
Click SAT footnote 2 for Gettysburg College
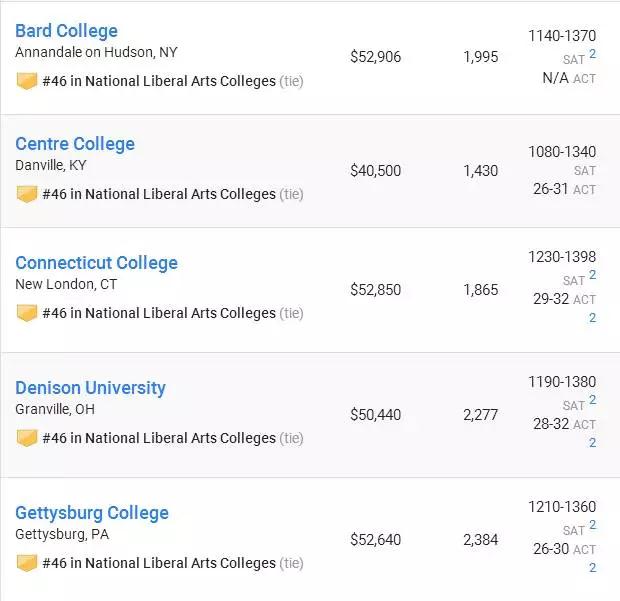[592, 525]
